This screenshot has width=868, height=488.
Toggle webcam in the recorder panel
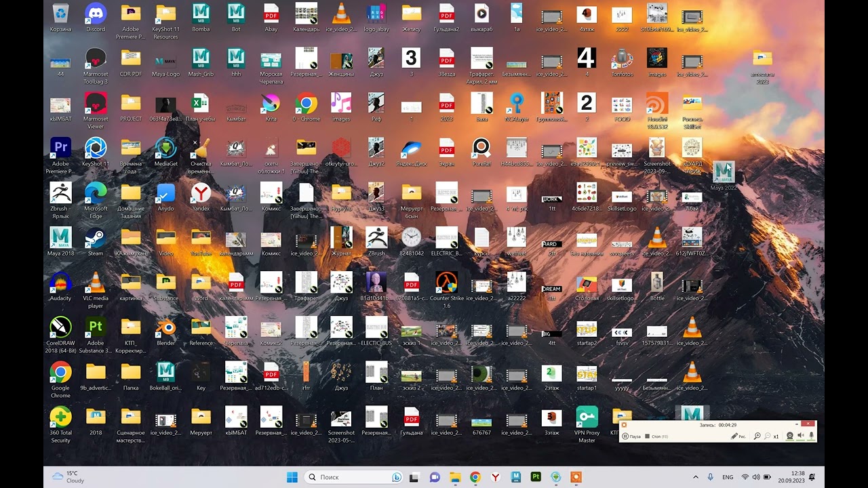789,436
